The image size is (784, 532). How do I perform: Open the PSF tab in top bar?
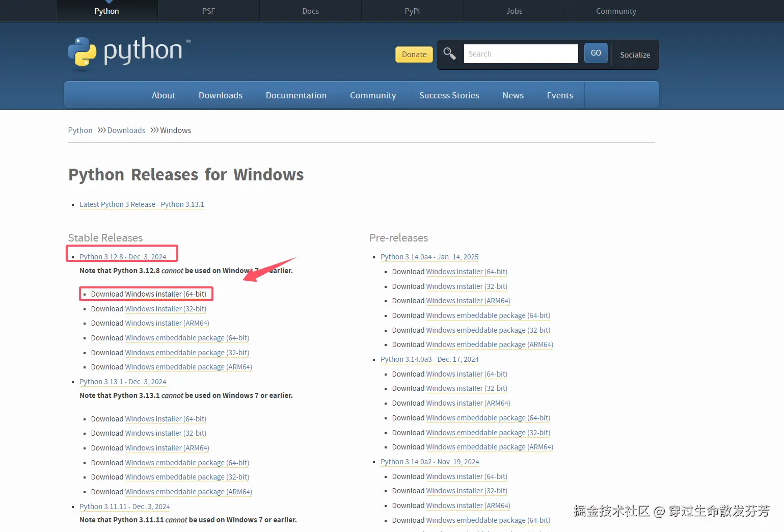point(208,11)
